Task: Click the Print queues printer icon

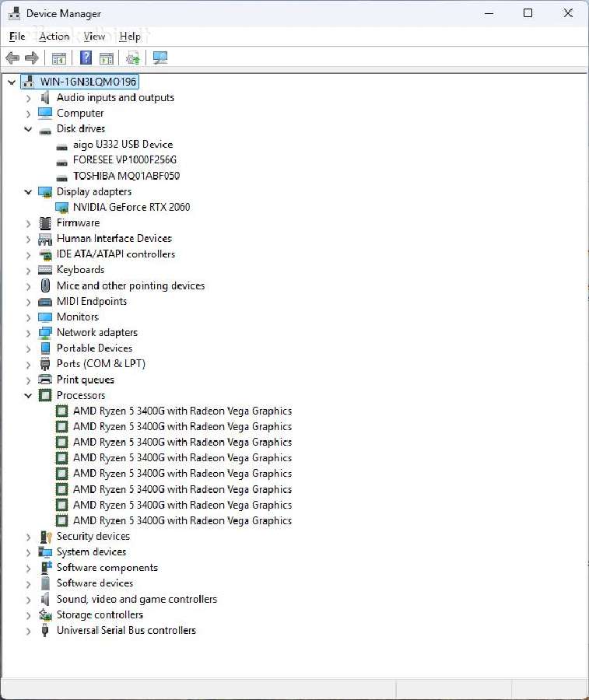Action: (x=45, y=380)
